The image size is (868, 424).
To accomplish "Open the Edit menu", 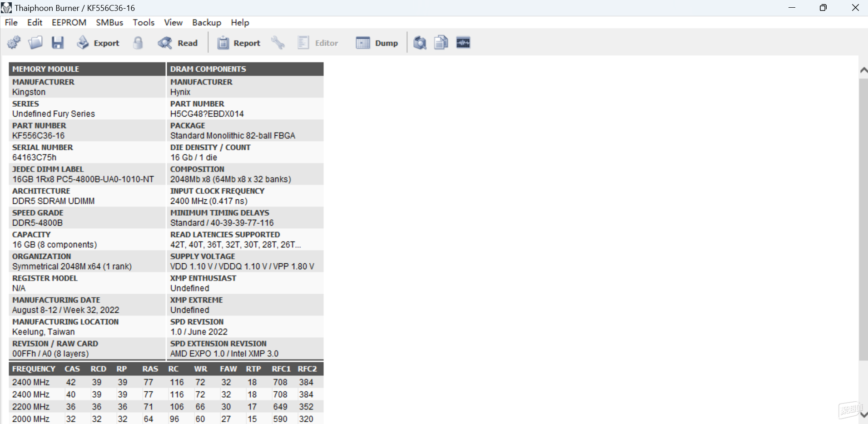I will [x=35, y=22].
